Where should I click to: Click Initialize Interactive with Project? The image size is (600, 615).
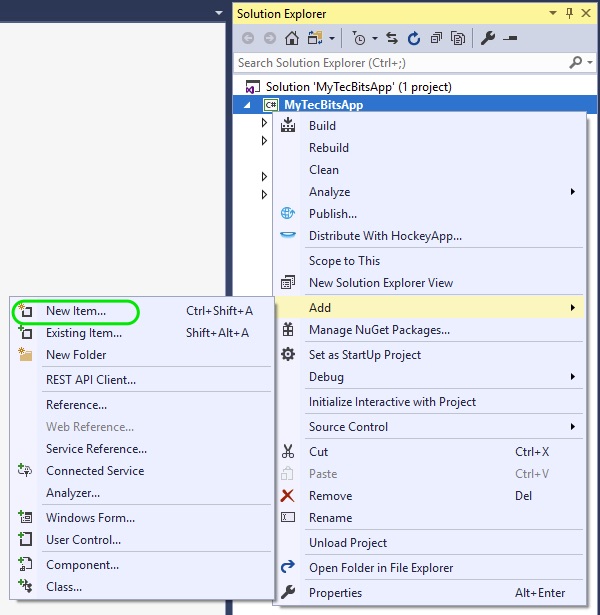[x=429, y=402]
